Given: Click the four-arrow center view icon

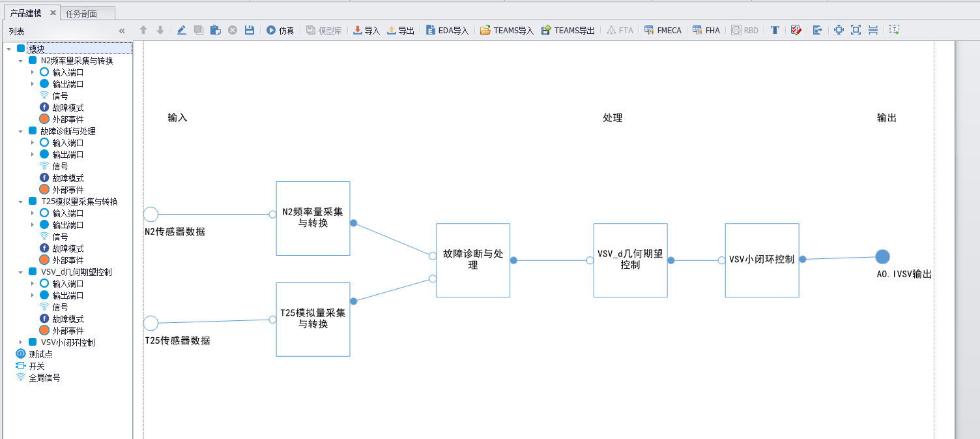Looking at the screenshot, I should pyautogui.click(x=839, y=30).
